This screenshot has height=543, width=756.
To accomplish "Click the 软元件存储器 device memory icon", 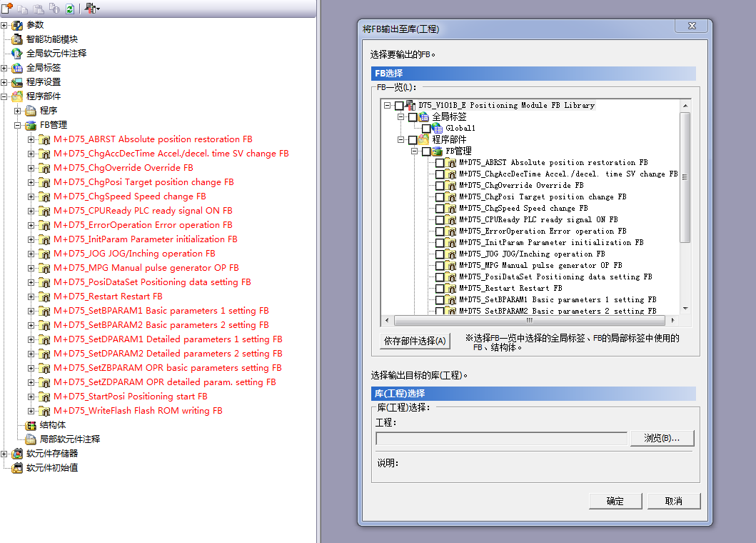I will 17,454.
